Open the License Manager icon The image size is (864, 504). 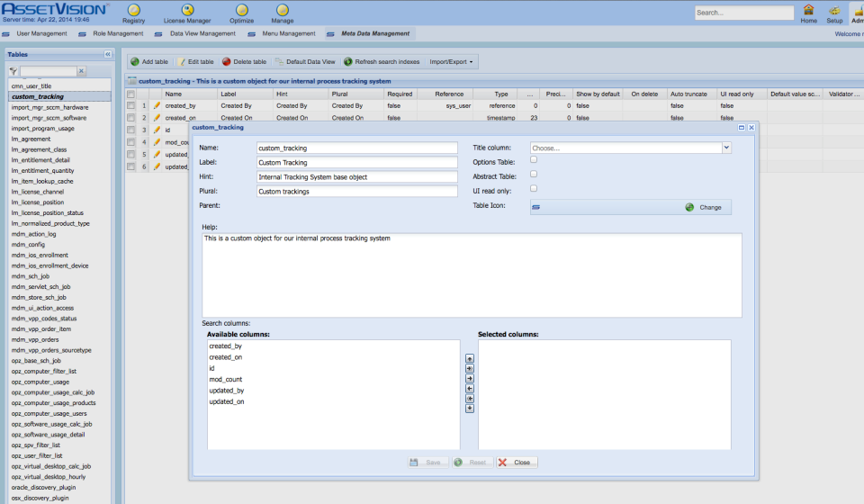[187, 10]
